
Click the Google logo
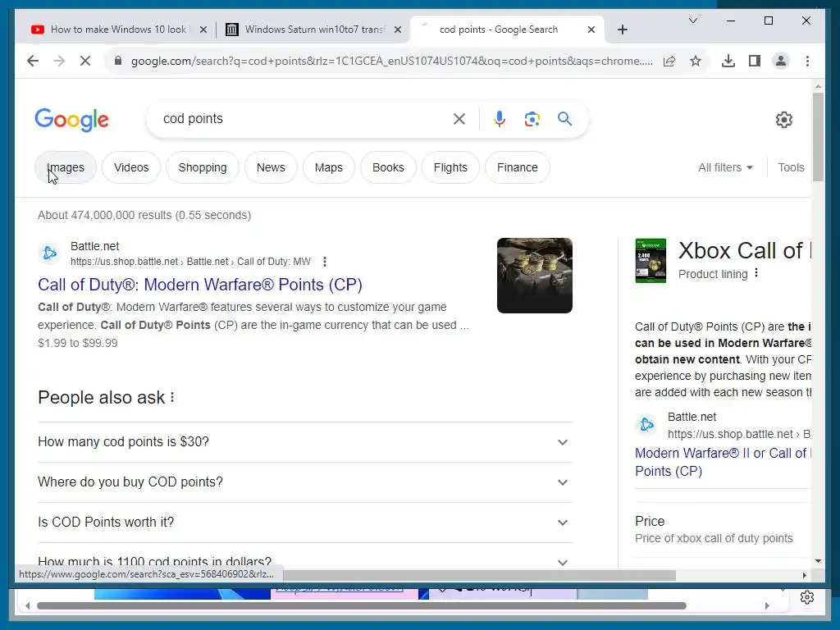tap(72, 120)
